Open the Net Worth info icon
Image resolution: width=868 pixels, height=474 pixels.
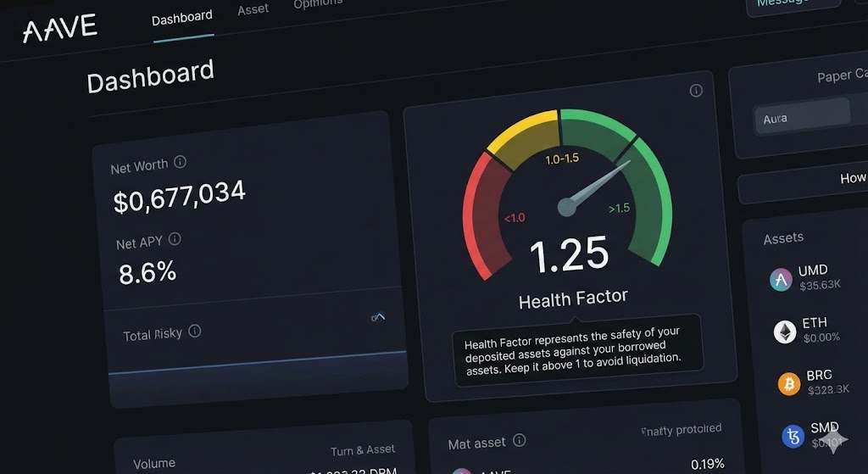[180, 162]
